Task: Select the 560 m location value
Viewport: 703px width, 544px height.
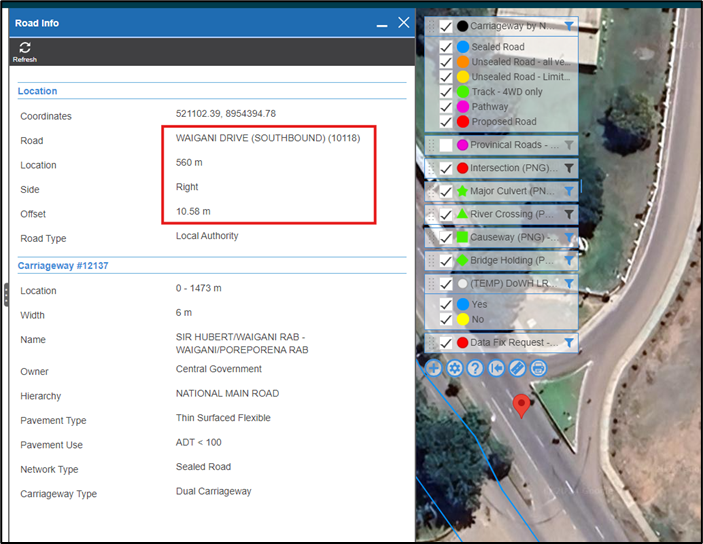Action: [189, 162]
